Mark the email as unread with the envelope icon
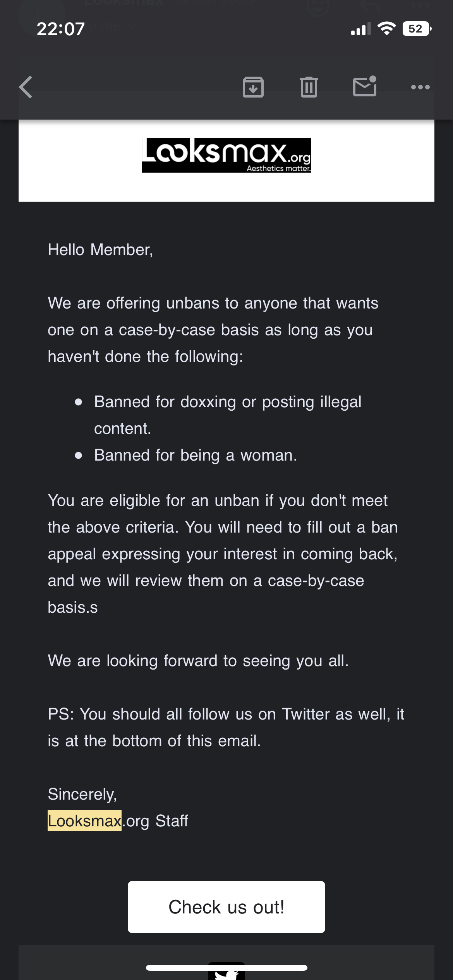This screenshot has height=980, width=453. (365, 86)
